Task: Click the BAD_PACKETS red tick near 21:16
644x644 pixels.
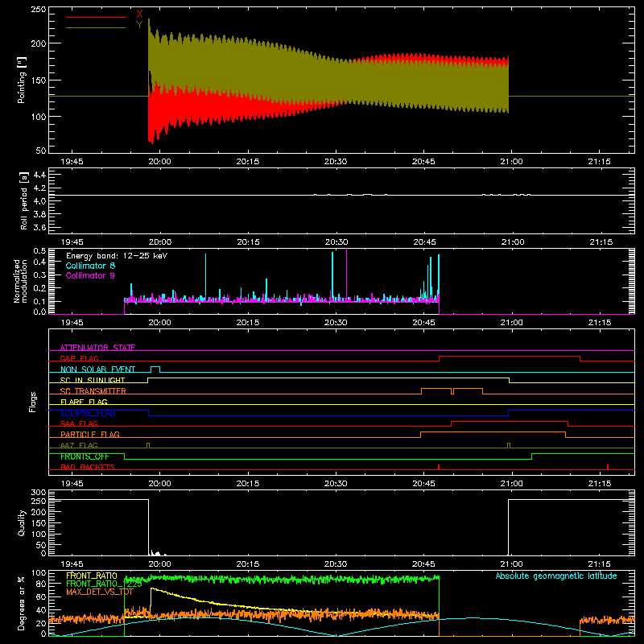Action: click(x=608, y=467)
